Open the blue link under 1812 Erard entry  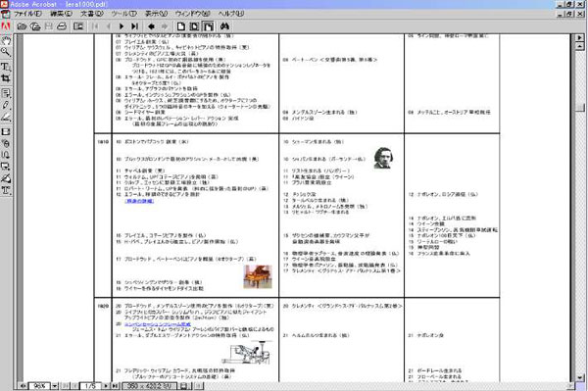click(139, 201)
